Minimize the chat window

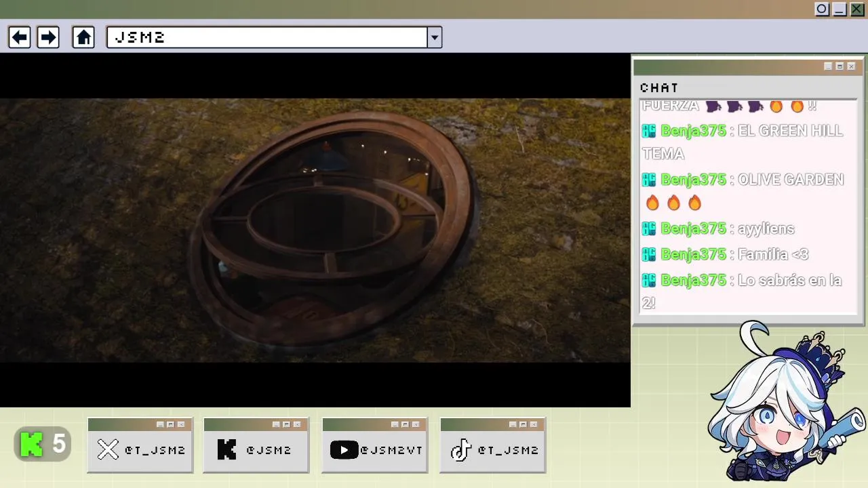click(828, 66)
